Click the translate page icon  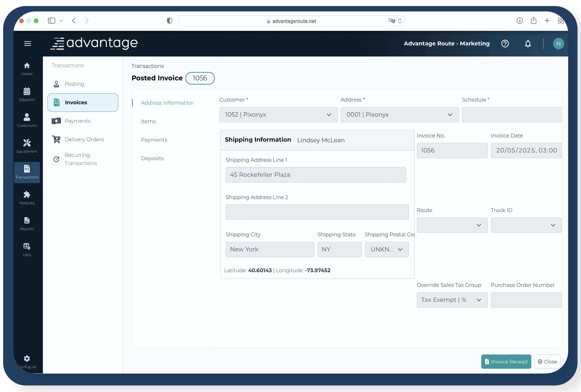392,21
